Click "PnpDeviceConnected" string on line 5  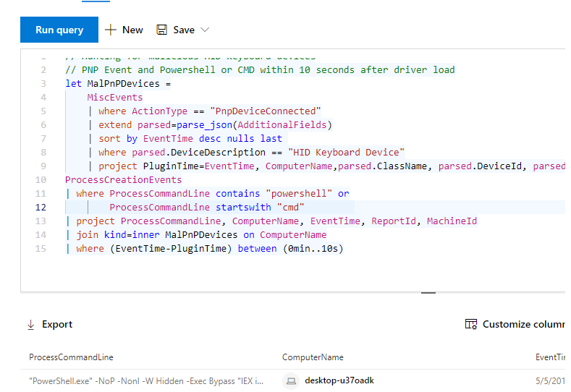(x=266, y=111)
